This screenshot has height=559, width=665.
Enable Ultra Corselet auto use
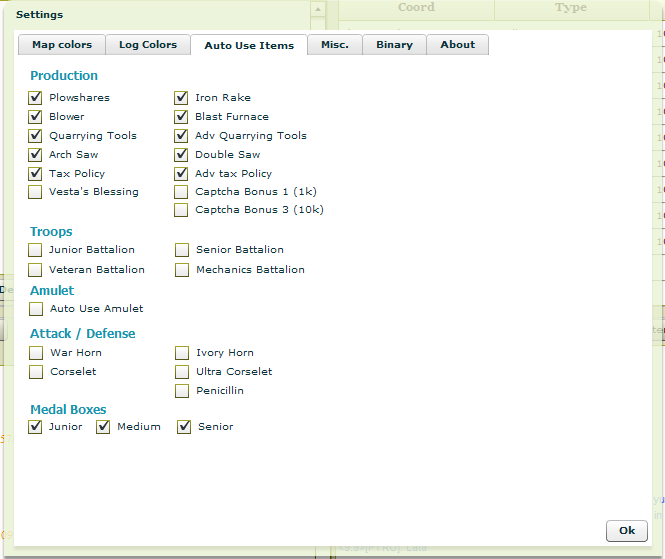[181, 372]
